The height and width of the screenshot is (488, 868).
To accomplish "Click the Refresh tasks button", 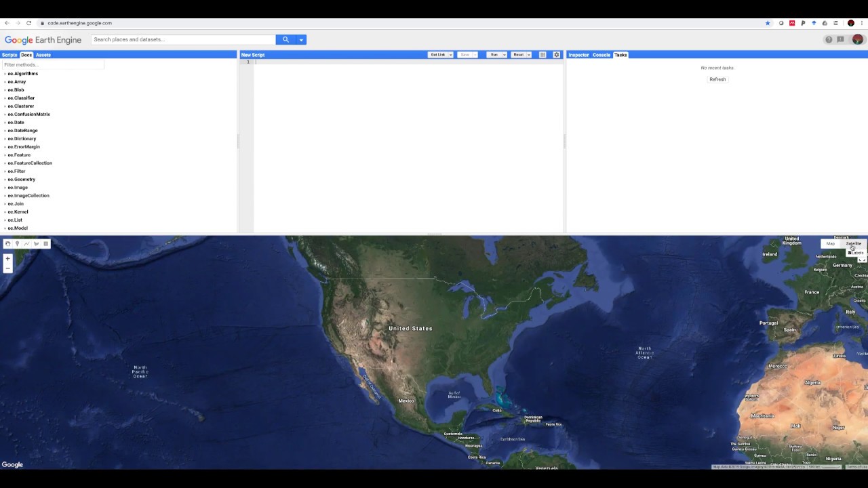I will [x=717, y=79].
